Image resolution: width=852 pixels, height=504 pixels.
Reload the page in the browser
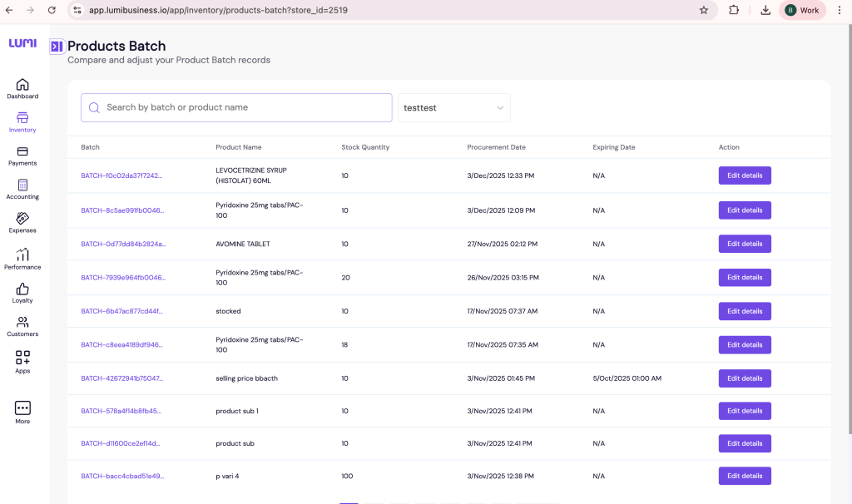pos(52,10)
